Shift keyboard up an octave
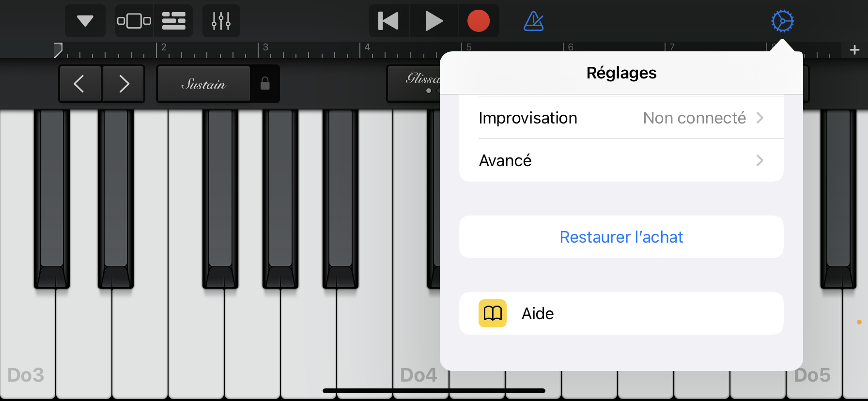The image size is (868, 401). click(124, 84)
